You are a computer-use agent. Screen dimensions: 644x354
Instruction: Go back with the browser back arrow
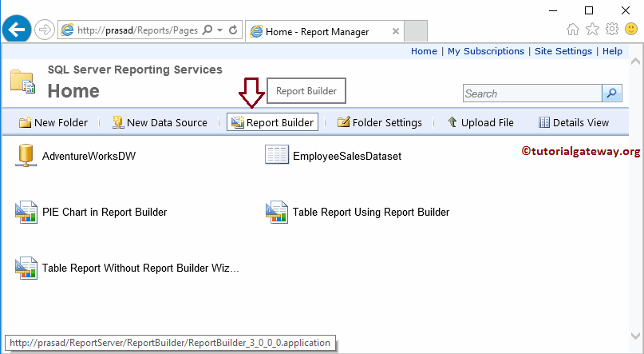click(x=17, y=30)
